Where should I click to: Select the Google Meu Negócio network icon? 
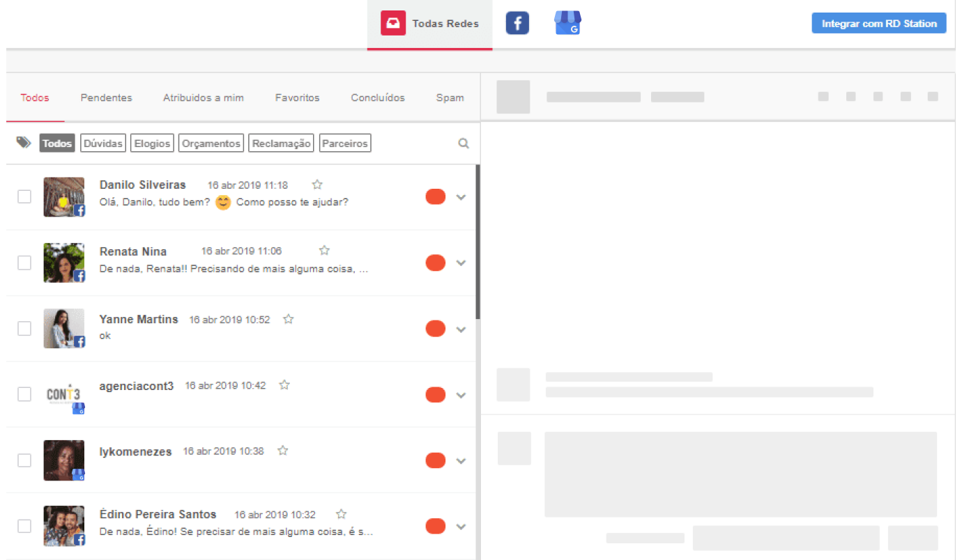[567, 22]
